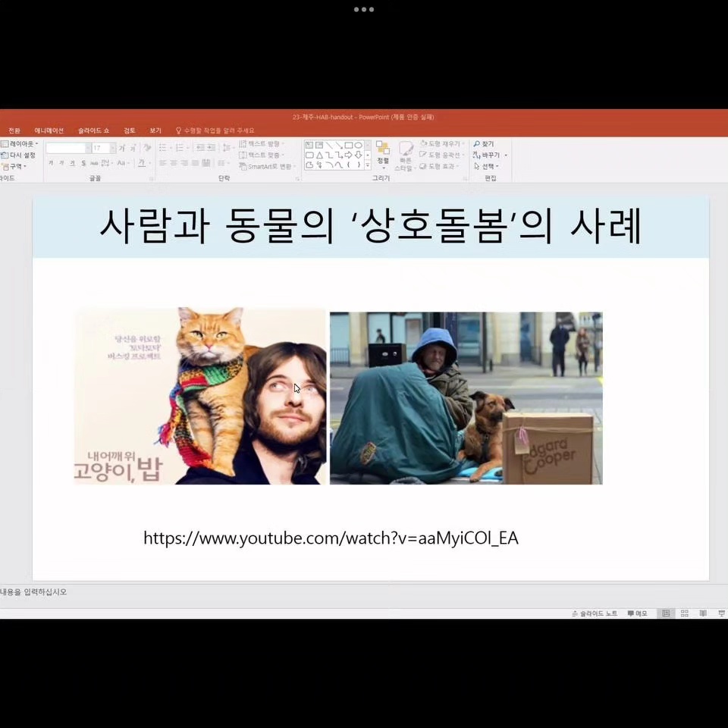Click the notes area 내용을 입력하십시오
Screen dimensions: 728x728
(33, 592)
